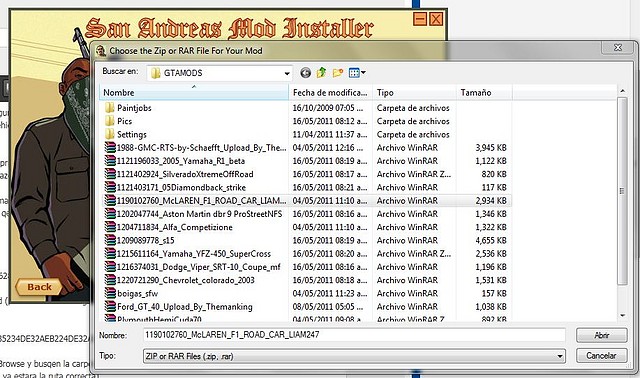This screenshot has height=378, width=640.
Task: Click the scroll down arrow of file list
Action: click(x=622, y=315)
